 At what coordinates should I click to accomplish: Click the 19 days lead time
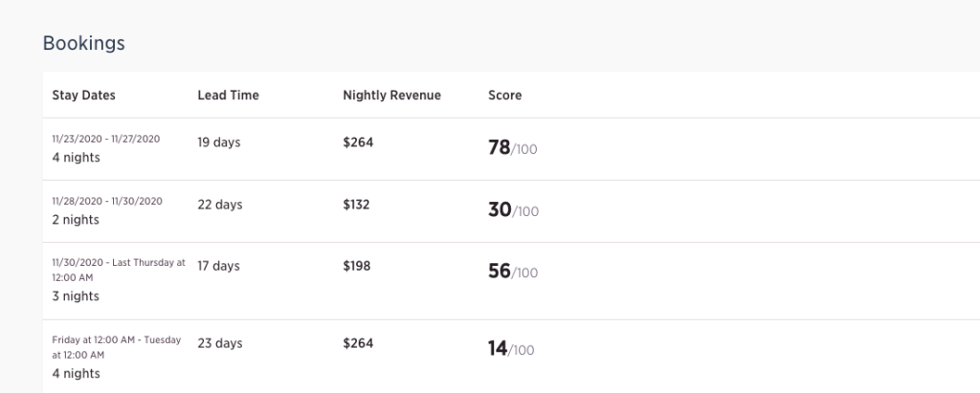pyautogui.click(x=219, y=142)
